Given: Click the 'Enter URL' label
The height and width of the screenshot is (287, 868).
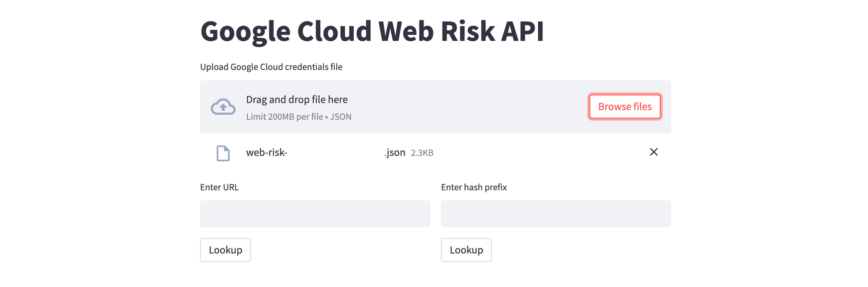Looking at the screenshot, I should (219, 187).
